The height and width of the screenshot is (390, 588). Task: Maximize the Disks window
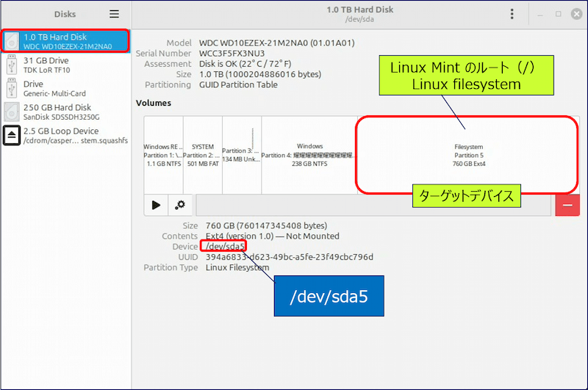click(x=559, y=14)
